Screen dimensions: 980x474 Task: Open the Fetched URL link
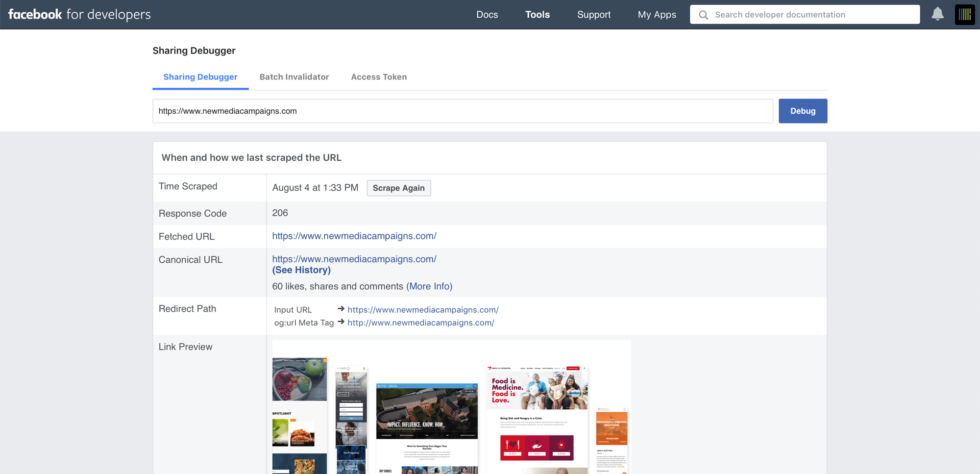(x=354, y=236)
